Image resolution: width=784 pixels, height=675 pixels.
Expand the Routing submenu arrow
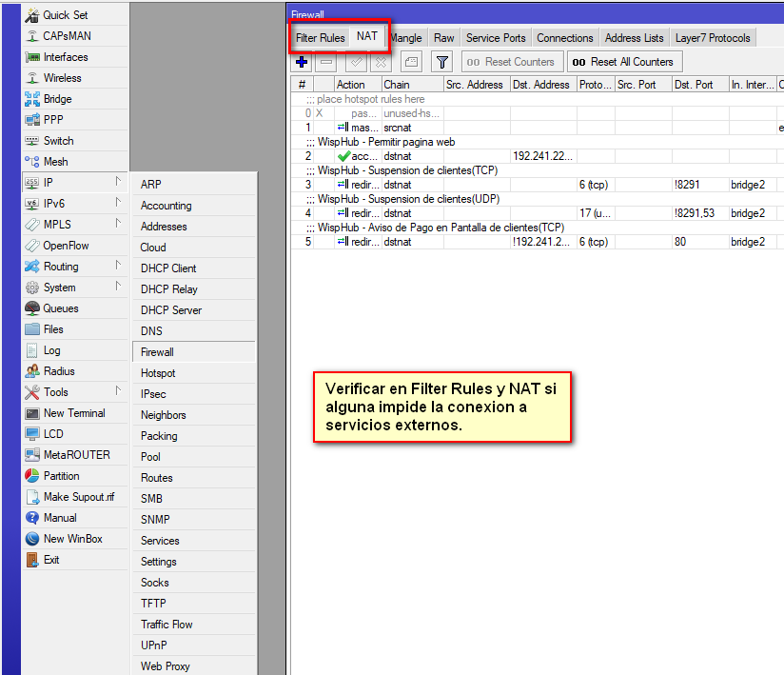[119, 265]
